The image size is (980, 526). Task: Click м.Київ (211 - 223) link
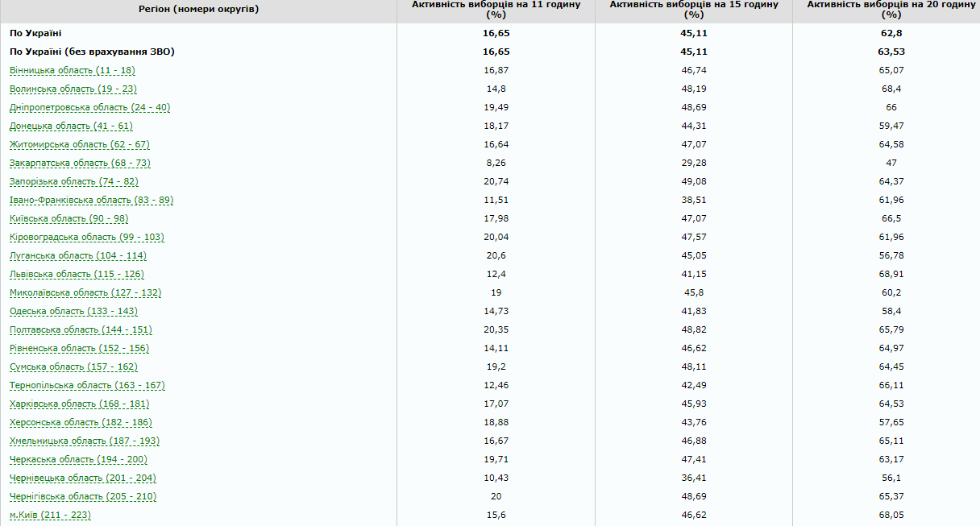coord(50,515)
